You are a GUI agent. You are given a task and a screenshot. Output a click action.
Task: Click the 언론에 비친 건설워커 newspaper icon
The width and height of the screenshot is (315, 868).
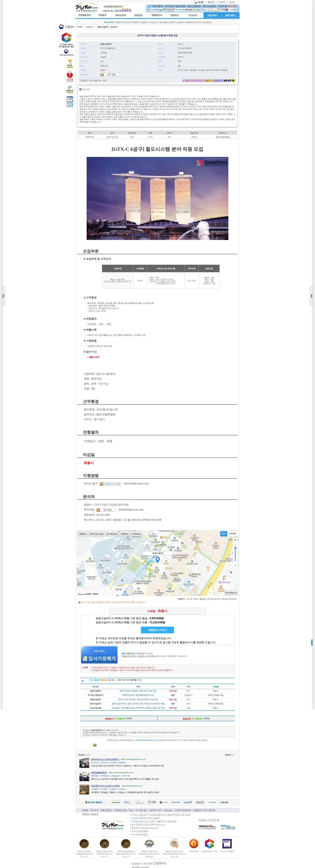click(x=70, y=89)
